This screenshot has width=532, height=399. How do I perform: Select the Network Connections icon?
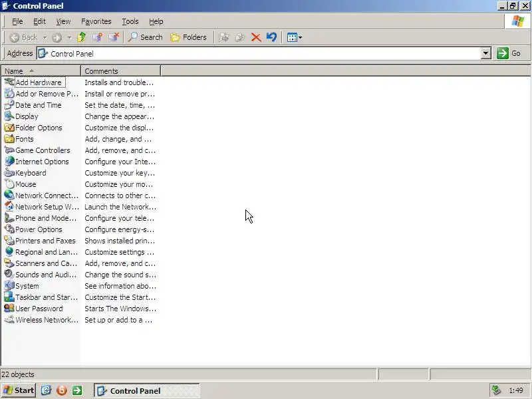tap(9, 196)
